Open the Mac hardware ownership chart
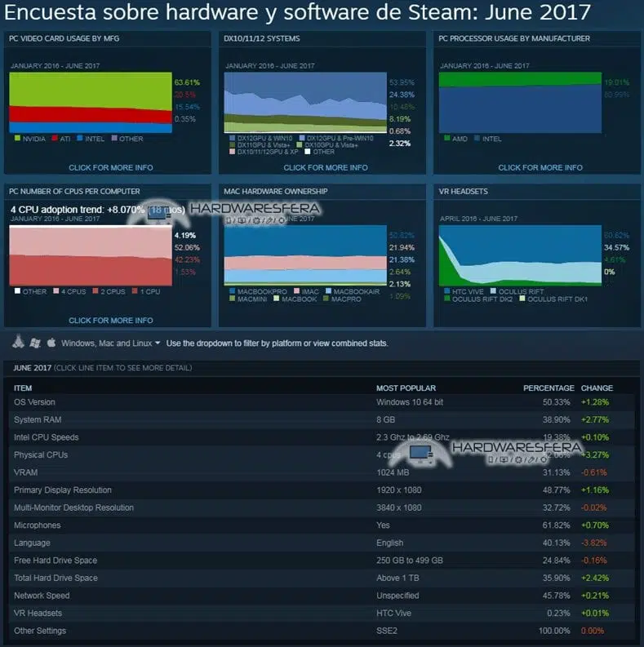The width and height of the screenshot is (644, 647). (x=305, y=255)
